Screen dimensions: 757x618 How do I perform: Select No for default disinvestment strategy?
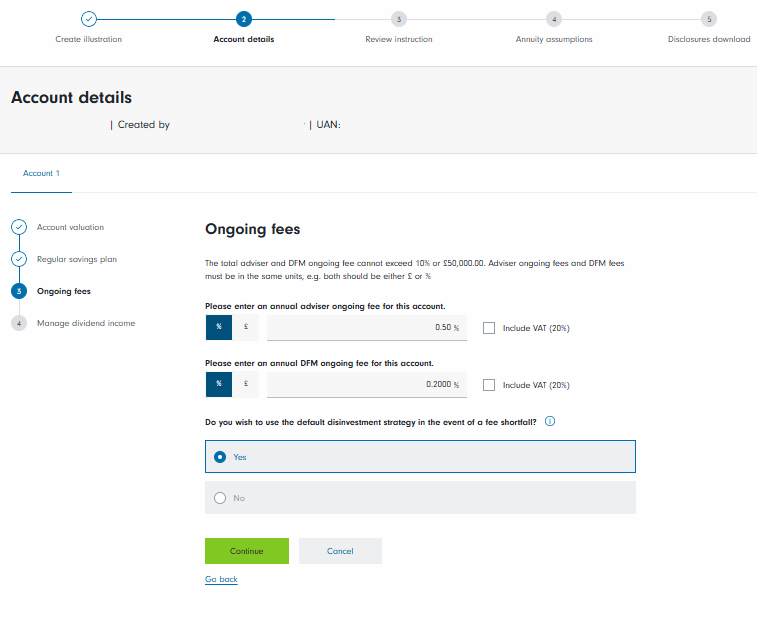click(221, 498)
